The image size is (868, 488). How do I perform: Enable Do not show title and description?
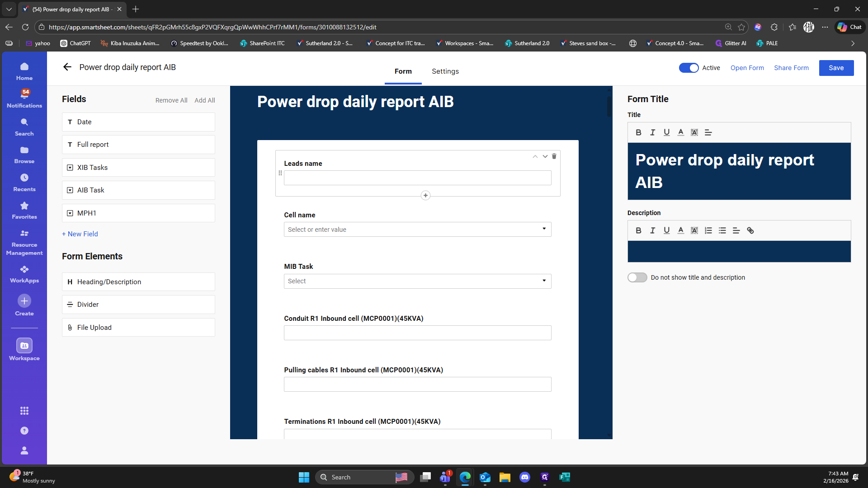pos(637,277)
